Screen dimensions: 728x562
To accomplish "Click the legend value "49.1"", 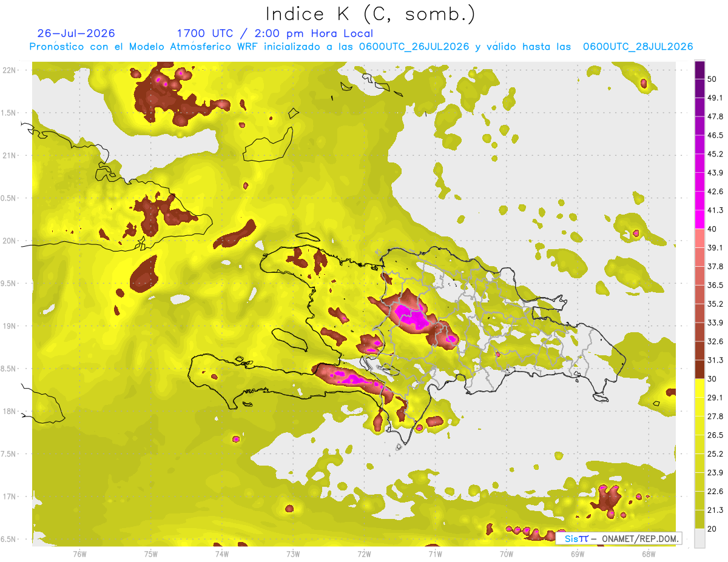I will coord(715,98).
